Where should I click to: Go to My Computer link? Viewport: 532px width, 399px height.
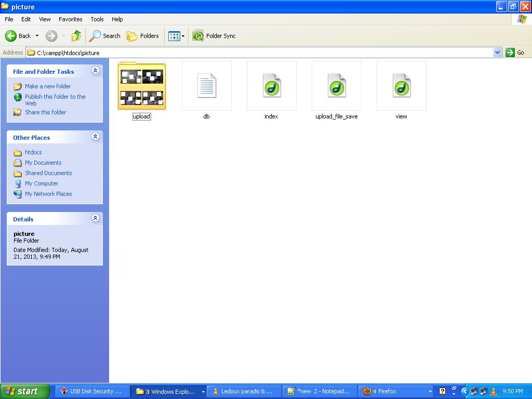pyautogui.click(x=42, y=183)
